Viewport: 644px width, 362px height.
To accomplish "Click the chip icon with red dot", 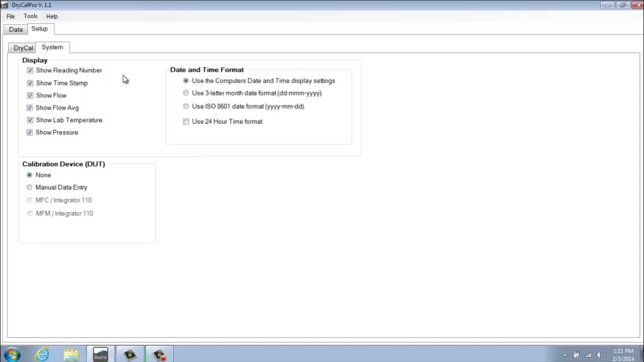I will (x=159, y=354).
